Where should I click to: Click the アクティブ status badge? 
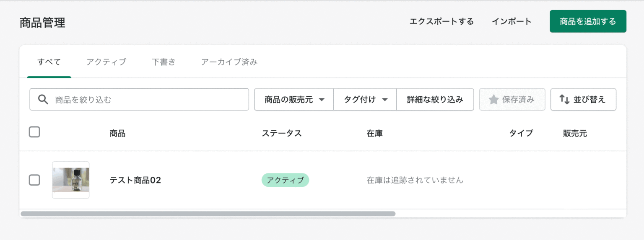click(285, 180)
